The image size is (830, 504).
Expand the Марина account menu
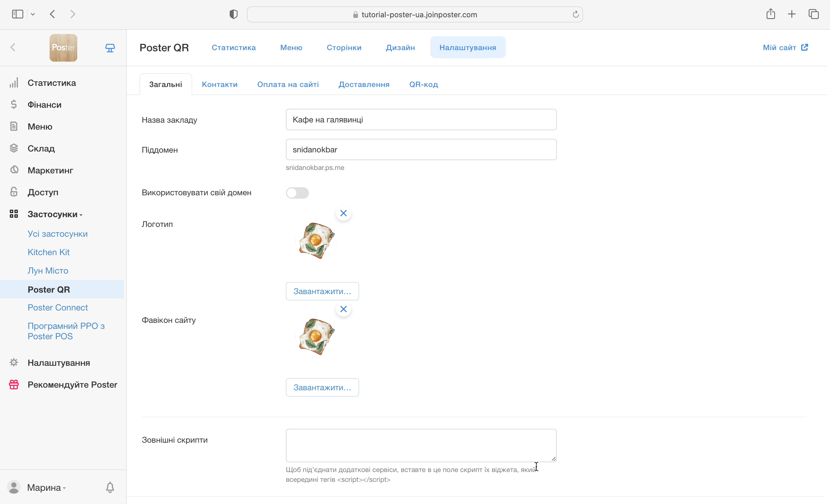click(46, 488)
